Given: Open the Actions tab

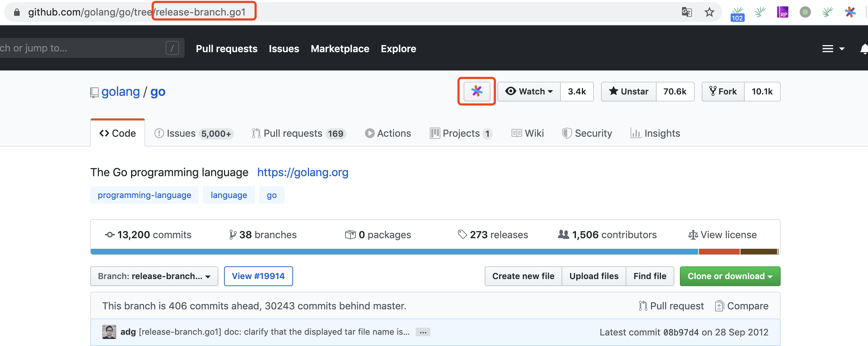Looking at the screenshot, I should [388, 133].
